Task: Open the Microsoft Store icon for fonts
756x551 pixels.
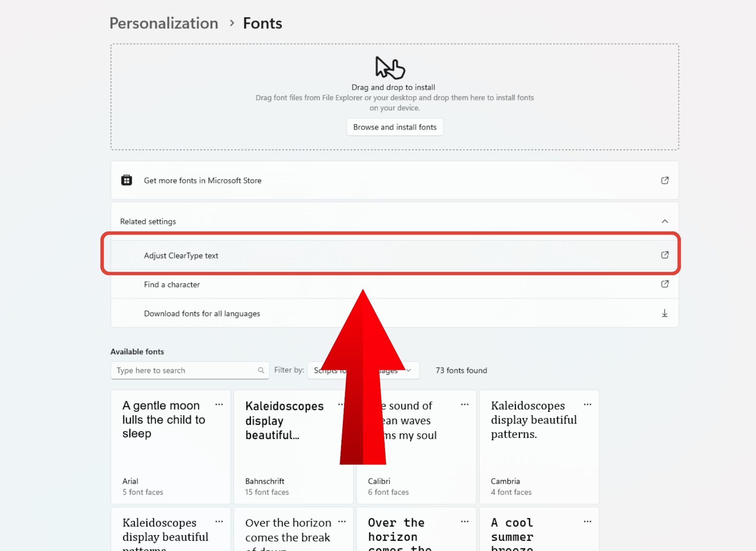Action: coord(126,180)
